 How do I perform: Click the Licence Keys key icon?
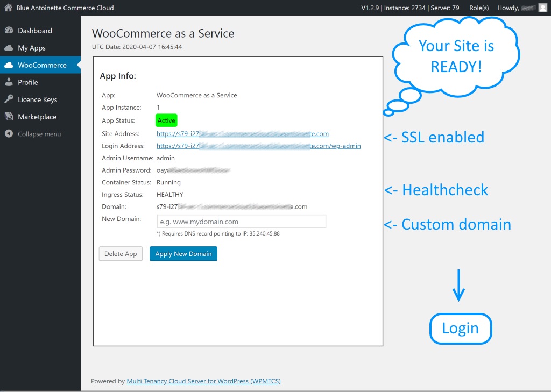pyautogui.click(x=9, y=99)
